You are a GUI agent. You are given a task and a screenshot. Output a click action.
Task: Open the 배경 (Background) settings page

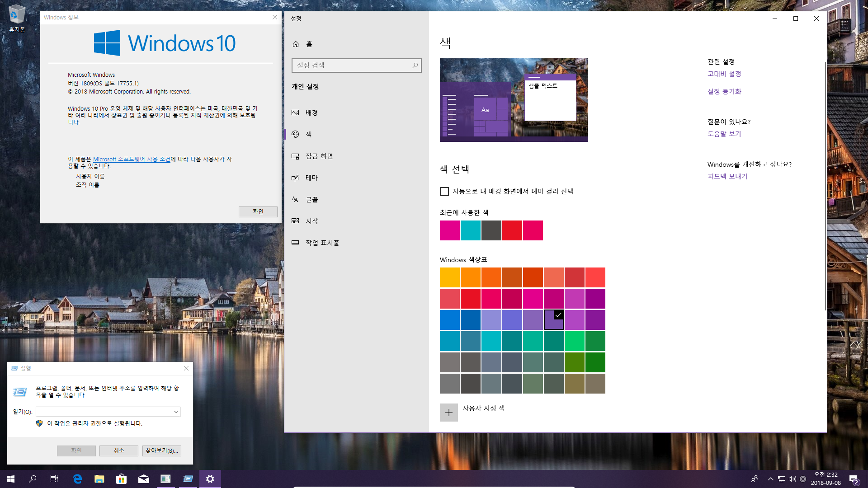click(356, 113)
